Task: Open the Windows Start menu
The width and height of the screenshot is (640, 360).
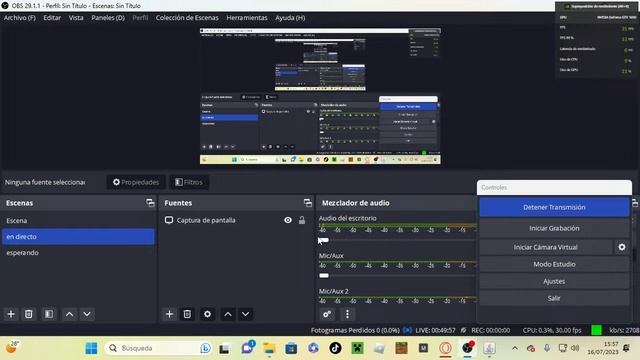Action: tap(91, 348)
